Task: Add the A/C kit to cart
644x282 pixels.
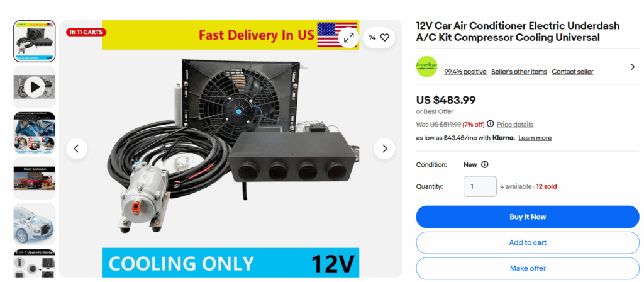Action: click(x=528, y=242)
